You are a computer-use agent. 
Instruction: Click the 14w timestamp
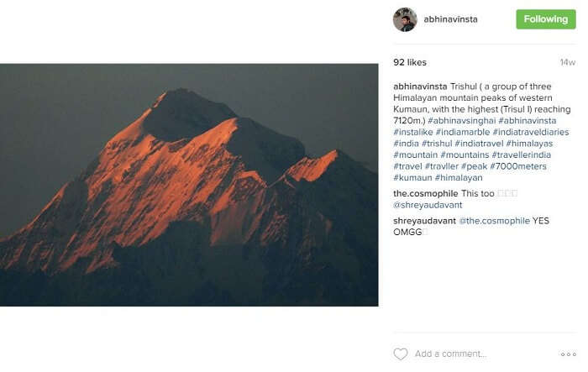[568, 62]
